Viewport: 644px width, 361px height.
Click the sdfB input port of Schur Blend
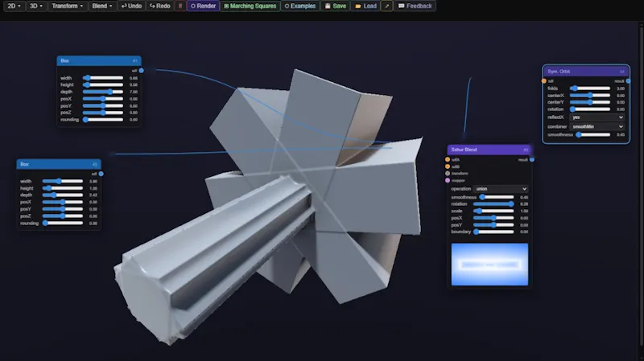[x=448, y=166]
